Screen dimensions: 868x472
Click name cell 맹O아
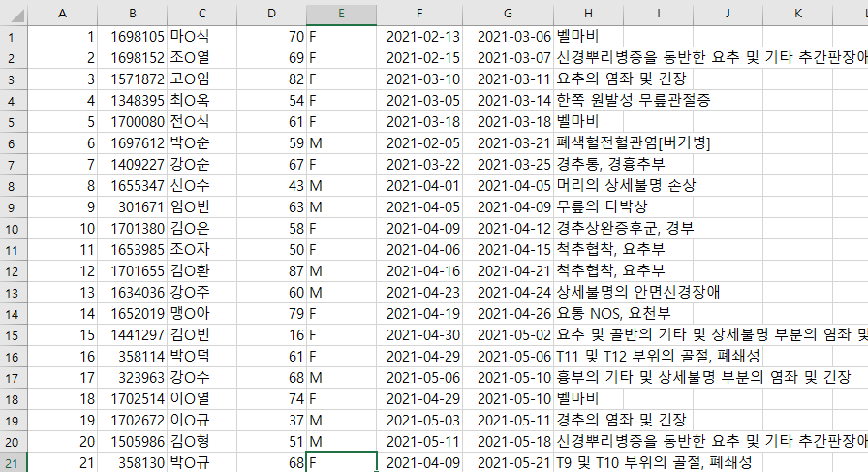201,314
